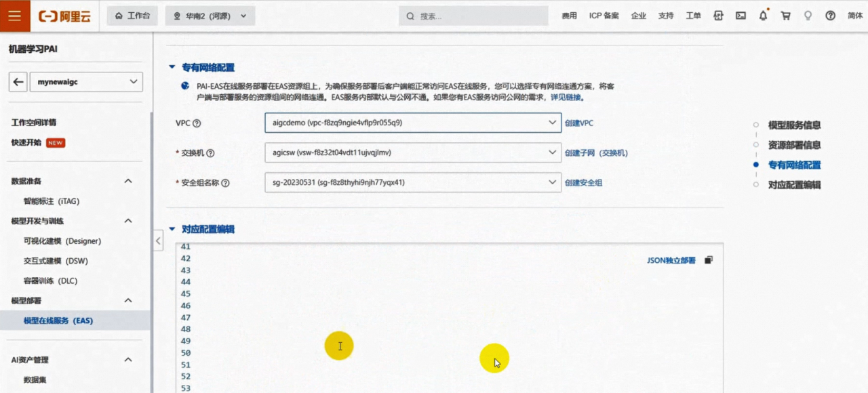Click the lightbulb tips icon
The image size is (868, 393).
coord(808,15)
